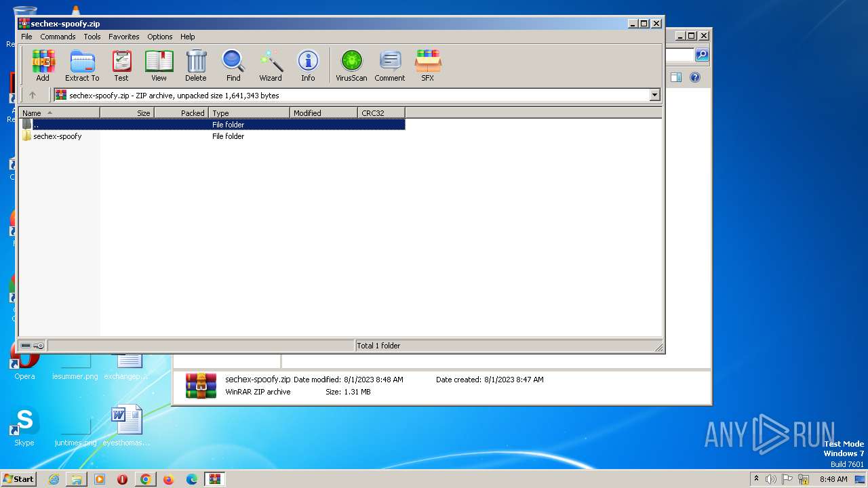Click the network tray icon
Screen dimensions: 868x488
[x=804, y=479]
